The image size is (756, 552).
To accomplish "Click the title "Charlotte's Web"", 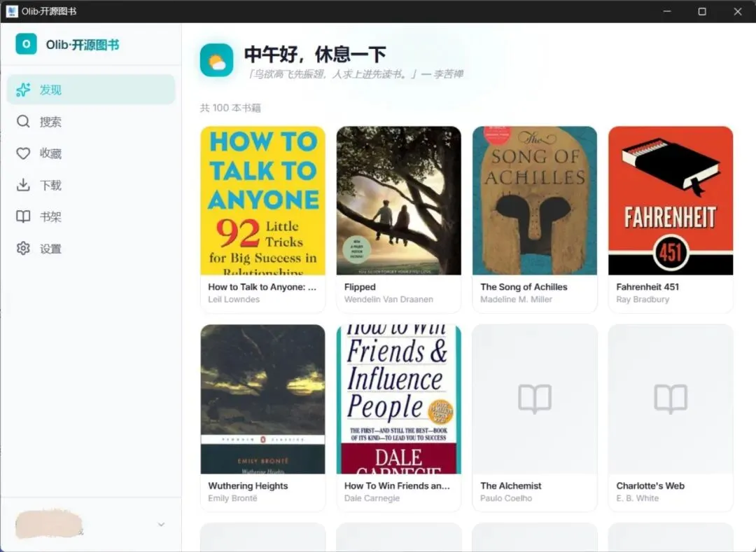I will [x=650, y=486].
